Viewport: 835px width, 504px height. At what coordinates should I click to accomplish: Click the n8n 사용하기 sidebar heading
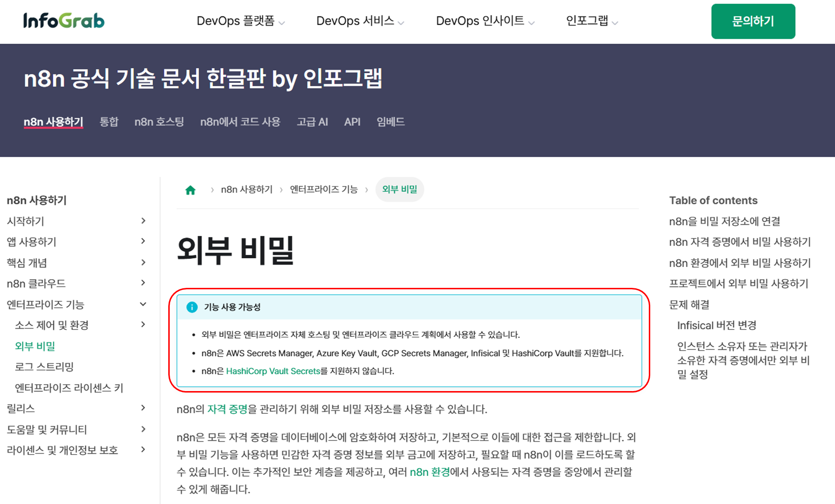point(36,200)
